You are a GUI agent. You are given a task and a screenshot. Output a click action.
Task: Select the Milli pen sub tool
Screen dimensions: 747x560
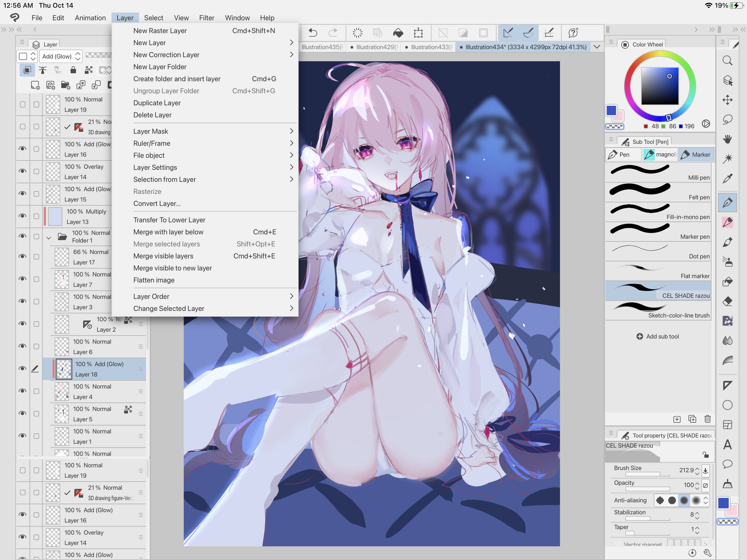click(658, 172)
